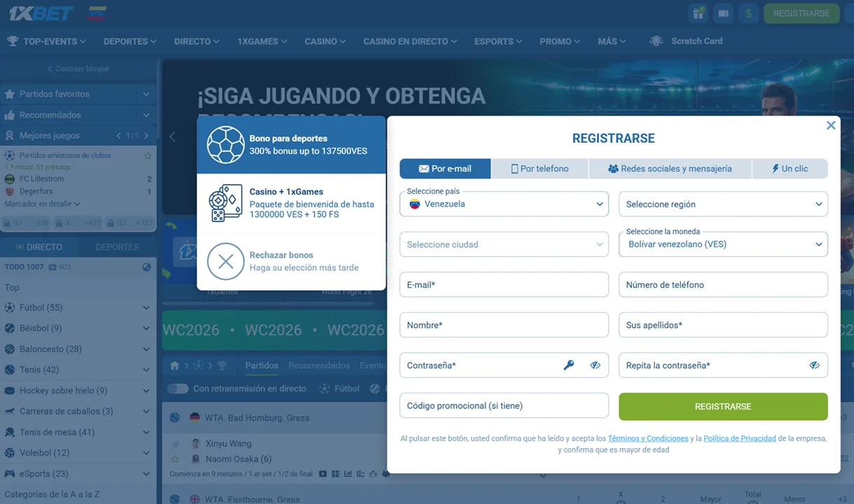Open the Términos y Condiciones link
This screenshot has height=504, width=854.
648,438
